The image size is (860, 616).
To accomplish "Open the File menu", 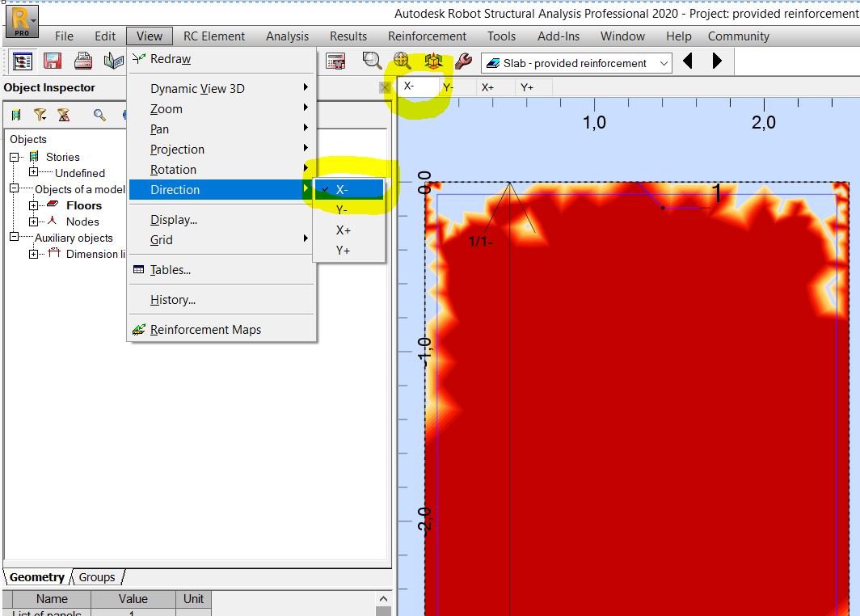I will coord(64,36).
